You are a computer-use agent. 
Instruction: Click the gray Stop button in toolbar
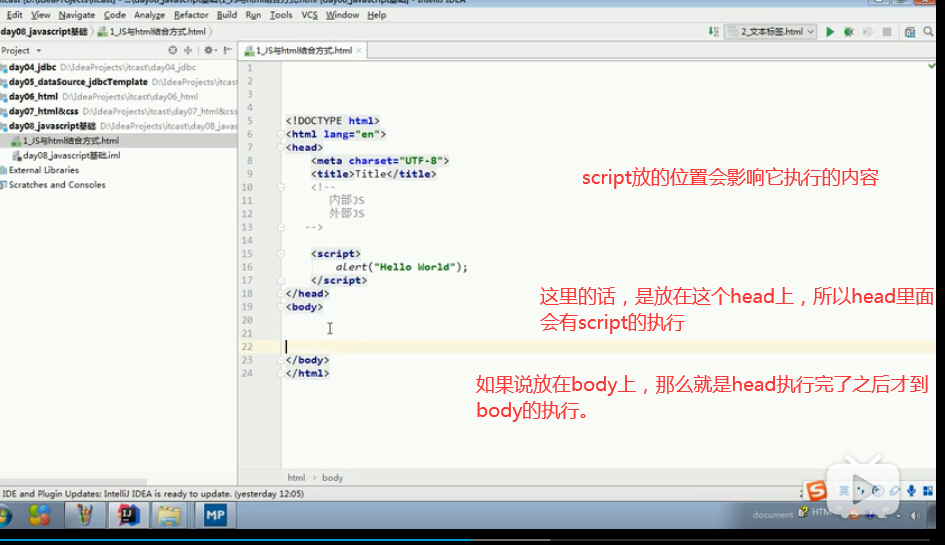(x=887, y=32)
